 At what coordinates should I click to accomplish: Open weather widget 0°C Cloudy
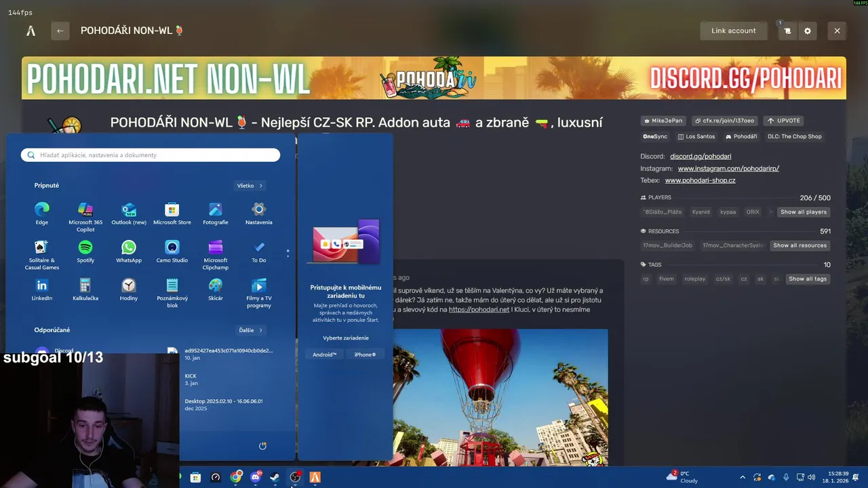pyautogui.click(x=684, y=477)
